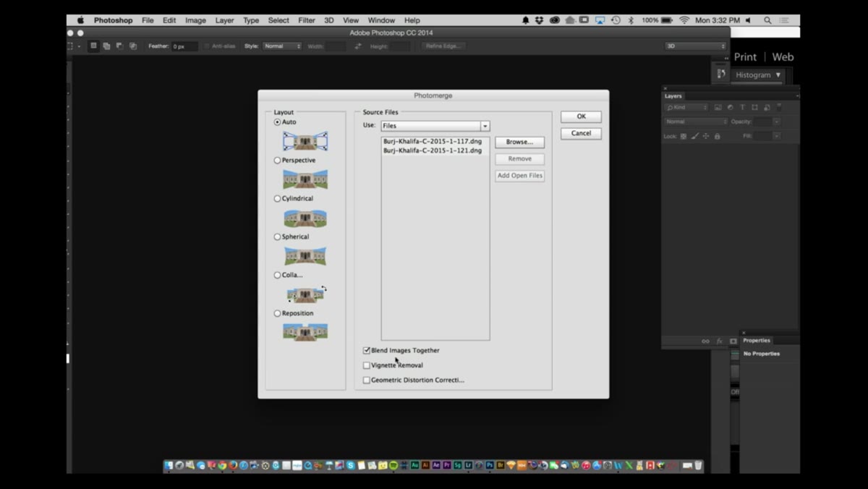
Task: Open the Filter menu
Action: click(x=307, y=20)
